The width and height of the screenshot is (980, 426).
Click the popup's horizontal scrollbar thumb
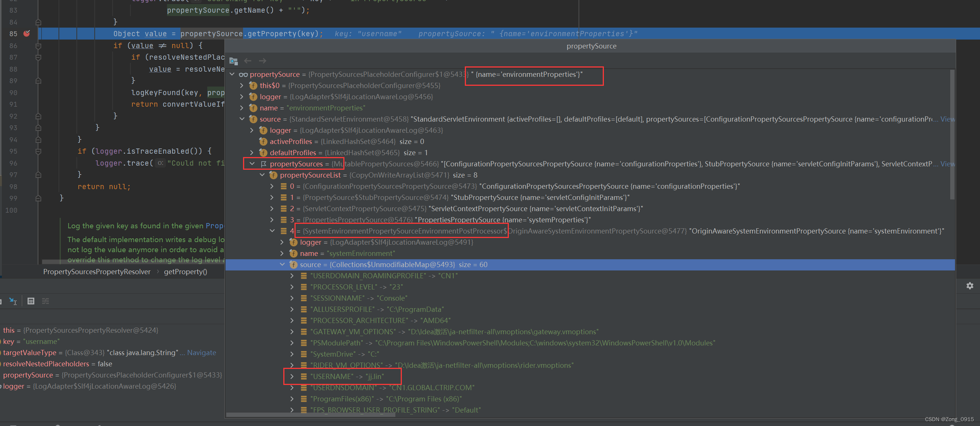(x=311, y=415)
